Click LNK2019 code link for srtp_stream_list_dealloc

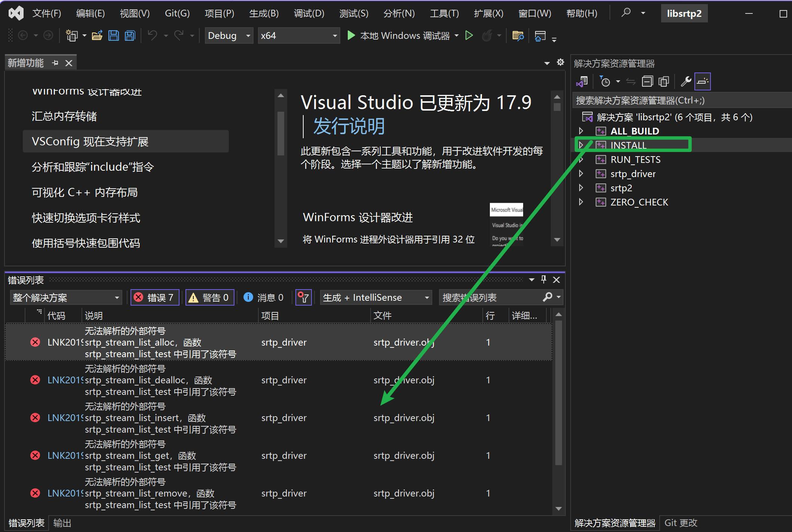click(65, 380)
